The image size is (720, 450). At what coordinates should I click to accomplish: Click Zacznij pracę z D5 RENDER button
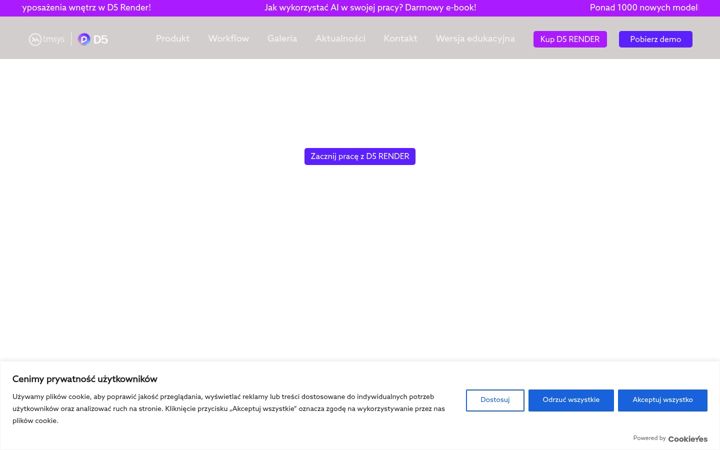point(360,156)
